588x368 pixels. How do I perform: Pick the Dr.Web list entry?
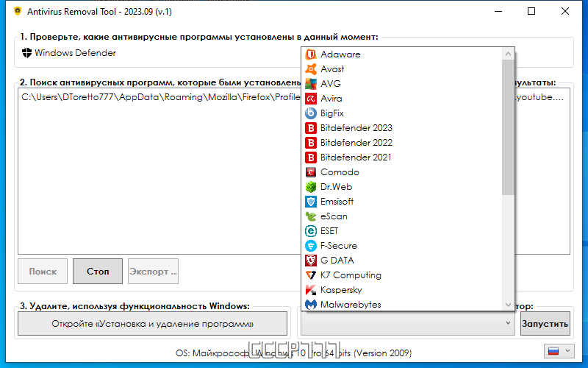coord(401,187)
